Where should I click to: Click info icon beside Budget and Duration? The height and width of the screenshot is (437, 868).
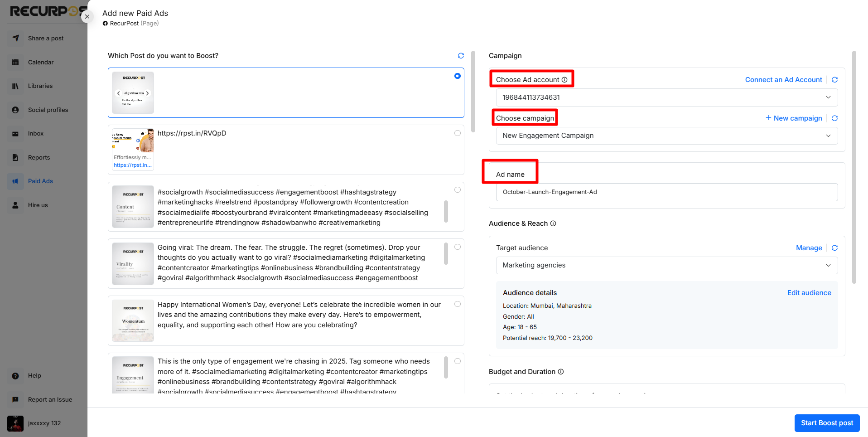[561, 372]
